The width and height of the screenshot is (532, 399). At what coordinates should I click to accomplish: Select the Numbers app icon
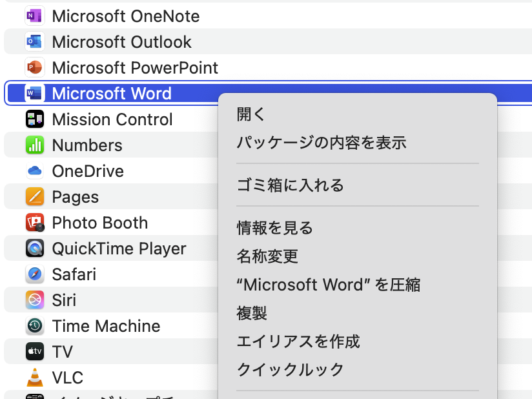click(x=34, y=145)
